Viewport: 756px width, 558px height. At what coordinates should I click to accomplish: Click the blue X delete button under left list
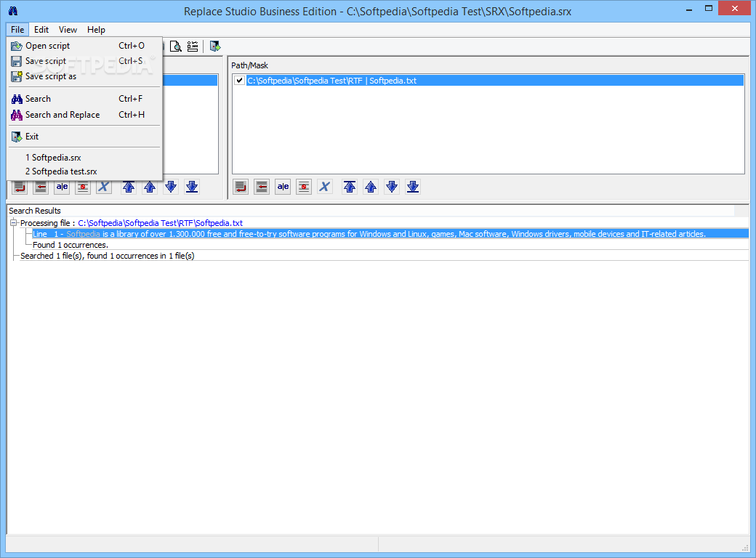[x=104, y=187]
